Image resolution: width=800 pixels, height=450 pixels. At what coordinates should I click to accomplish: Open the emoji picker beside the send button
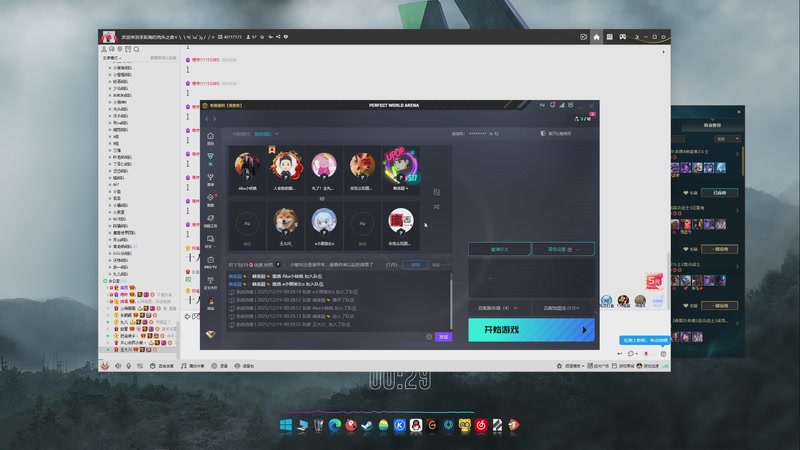[429, 337]
